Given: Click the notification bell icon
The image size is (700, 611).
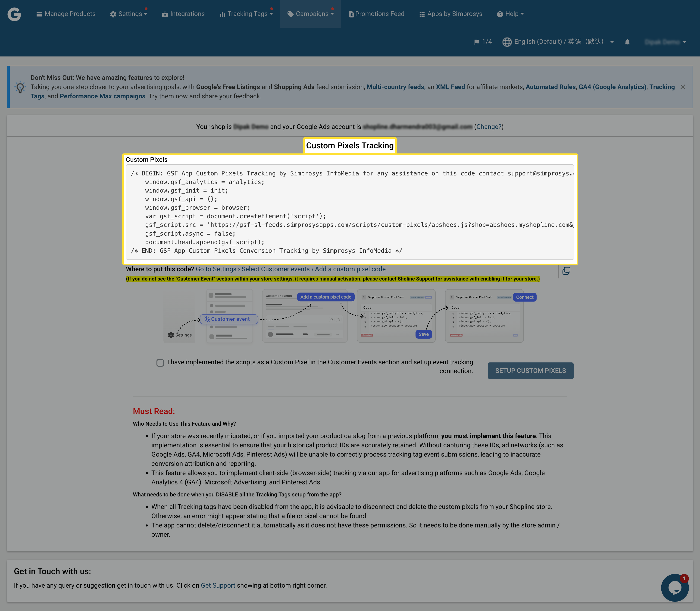Looking at the screenshot, I should tap(627, 42).
